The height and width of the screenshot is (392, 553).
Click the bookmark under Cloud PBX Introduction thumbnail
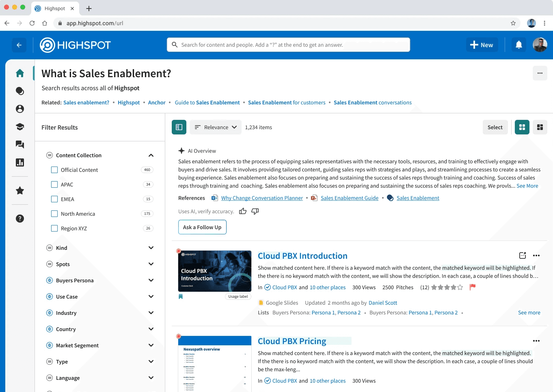point(181,297)
